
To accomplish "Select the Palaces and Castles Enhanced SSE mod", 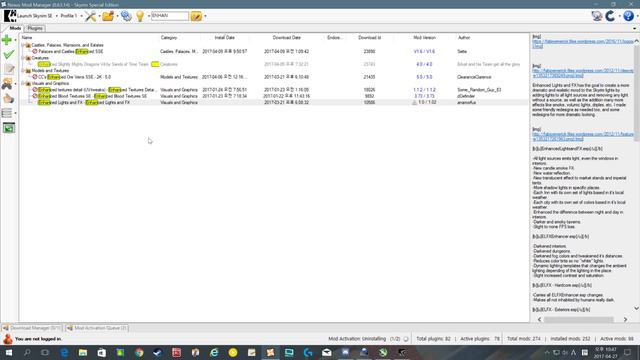I will coord(71,51).
